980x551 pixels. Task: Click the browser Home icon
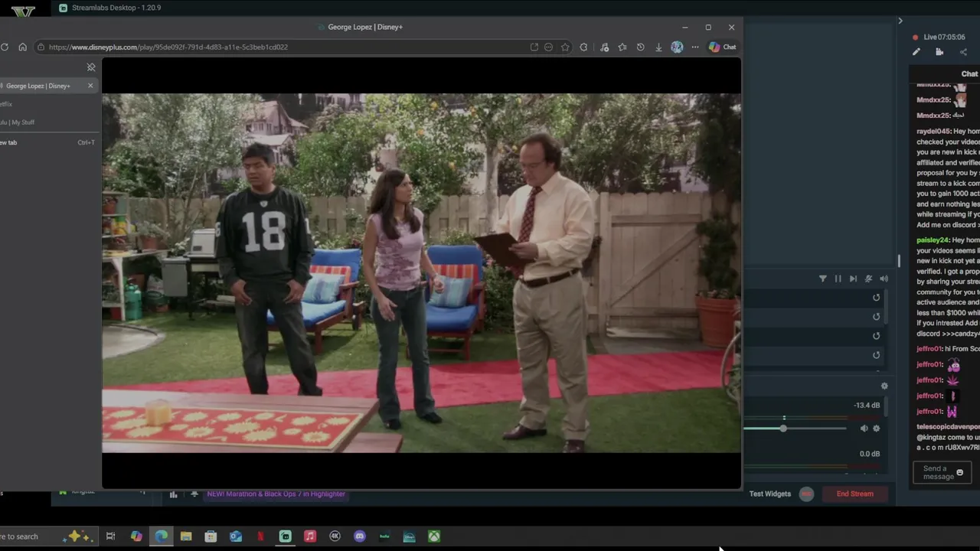(x=22, y=47)
